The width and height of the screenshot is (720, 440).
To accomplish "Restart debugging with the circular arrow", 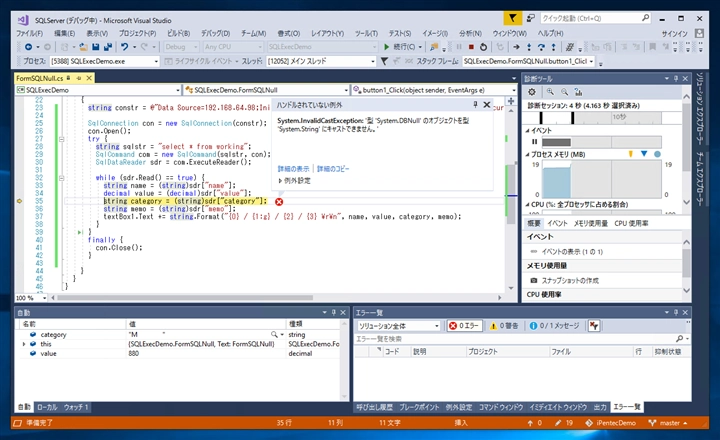I will (483, 47).
